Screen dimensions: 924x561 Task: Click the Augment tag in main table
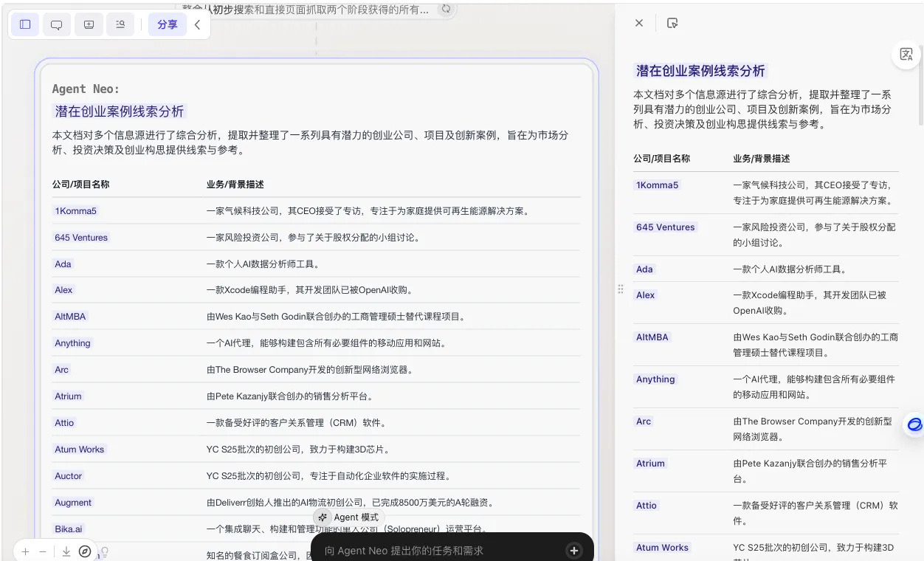click(73, 503)
